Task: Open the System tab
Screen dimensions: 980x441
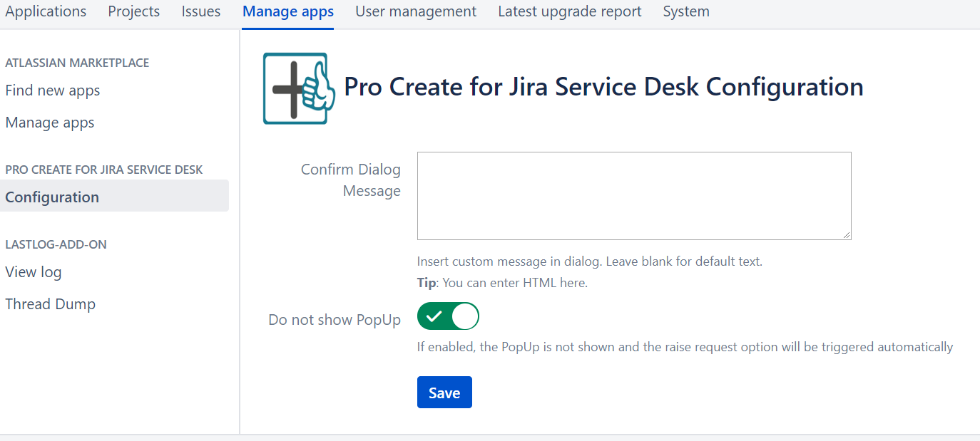Action: tap(686, 11)
